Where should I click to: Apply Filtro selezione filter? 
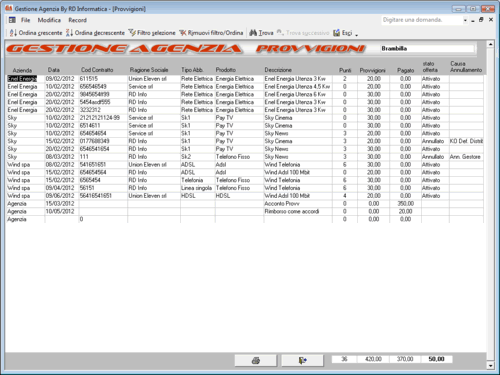point(152,33)
